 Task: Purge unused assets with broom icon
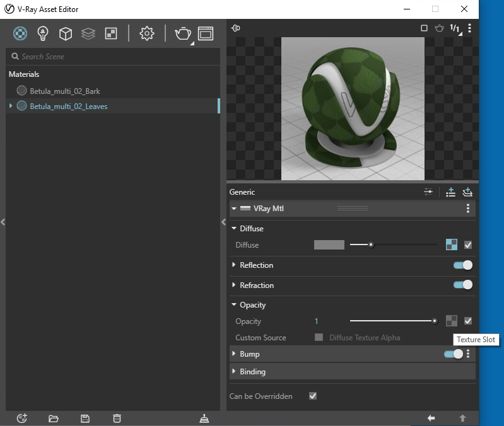click(204, 418)
